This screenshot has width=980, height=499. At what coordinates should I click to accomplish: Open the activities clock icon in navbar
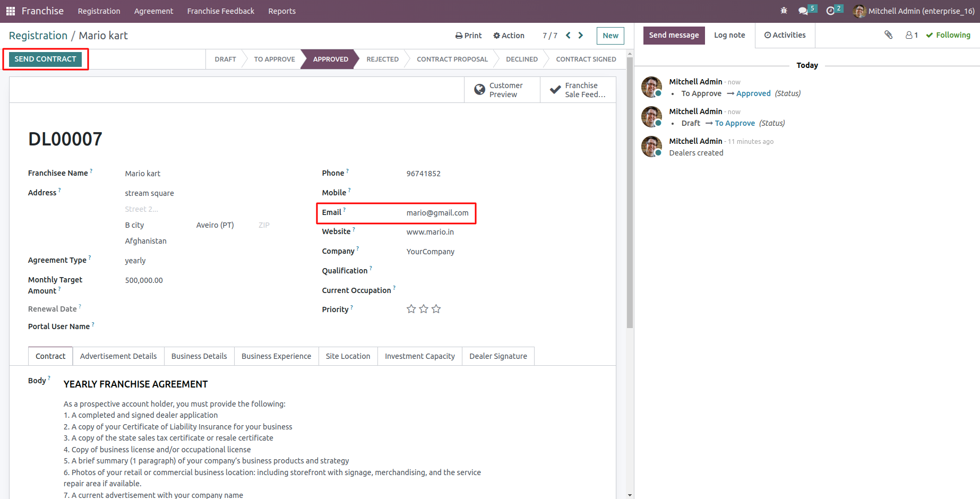click(x=830, y=11)
